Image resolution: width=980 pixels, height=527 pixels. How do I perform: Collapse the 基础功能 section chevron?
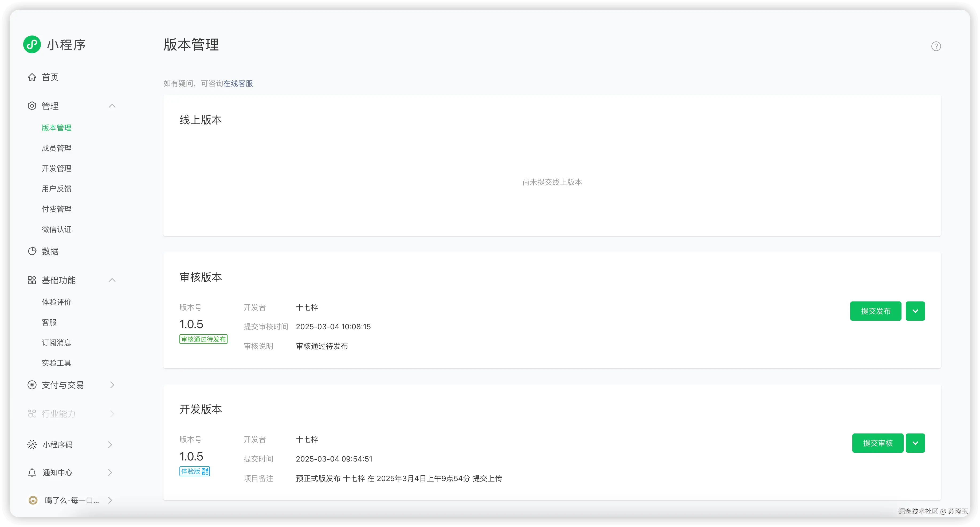[x=112, y=280]
